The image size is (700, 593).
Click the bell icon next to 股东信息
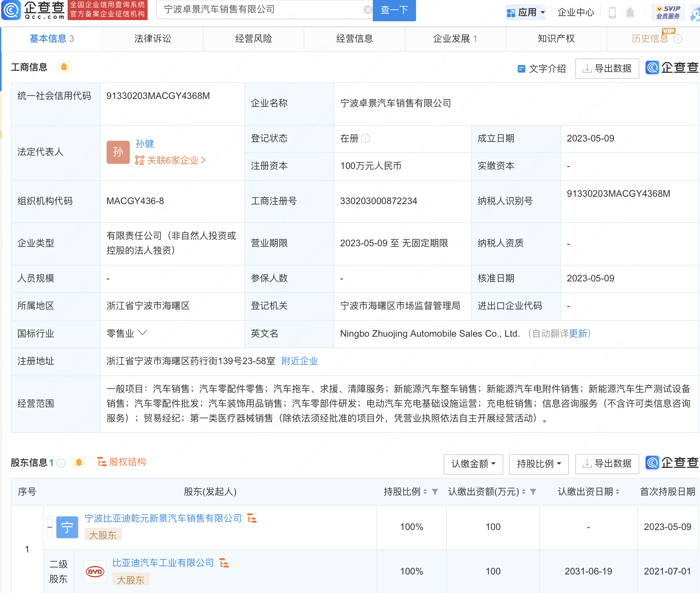click(79, 462)
